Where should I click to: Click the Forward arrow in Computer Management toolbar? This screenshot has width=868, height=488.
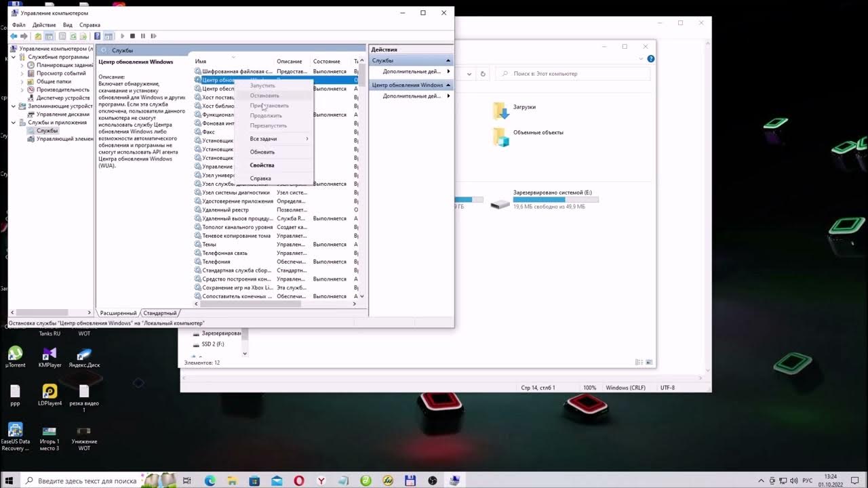(24, 36)
